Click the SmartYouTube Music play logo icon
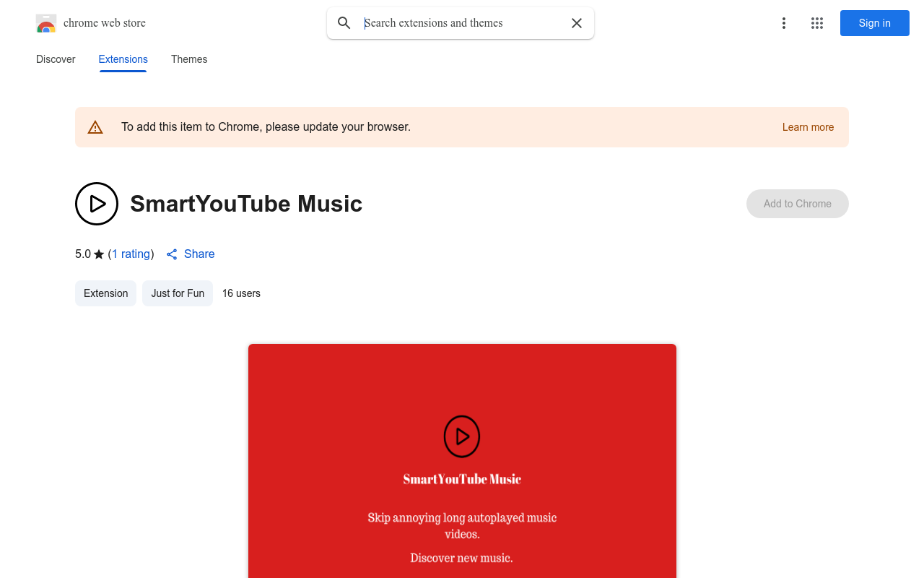Screen dimensions: 924x578 coord(97,204)
